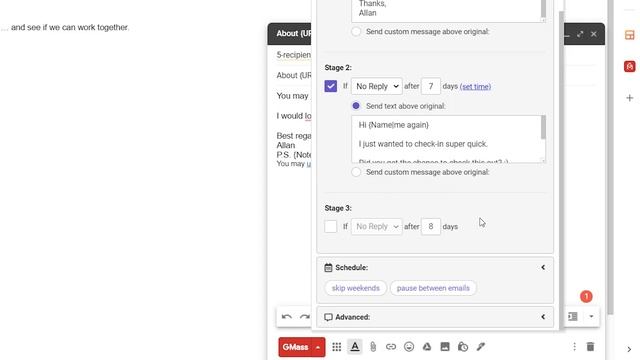The image size is (640, 360).
Task: Open the red GMass sidebar add-on
Action: coord(629,66)
